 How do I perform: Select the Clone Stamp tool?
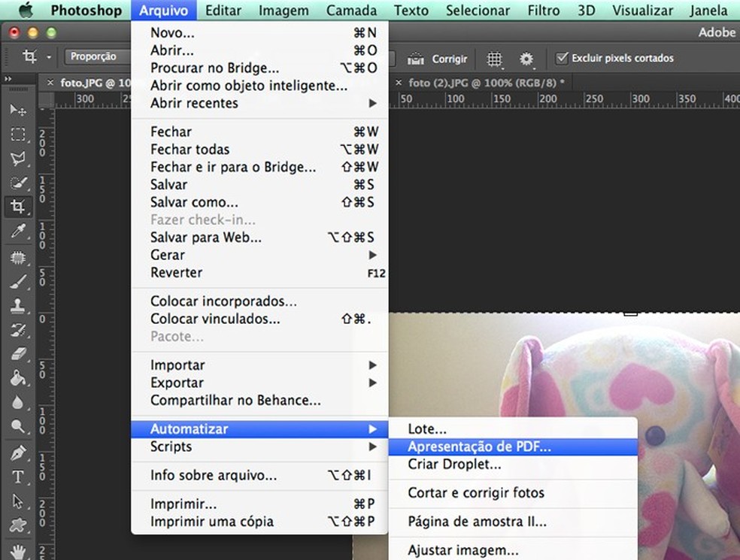(18, 306)
